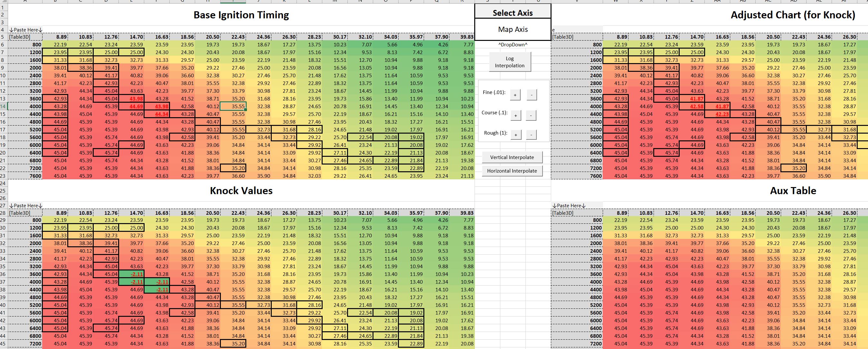Select green -2.11 cell in Knock Values row 4400

coord(157,290)
